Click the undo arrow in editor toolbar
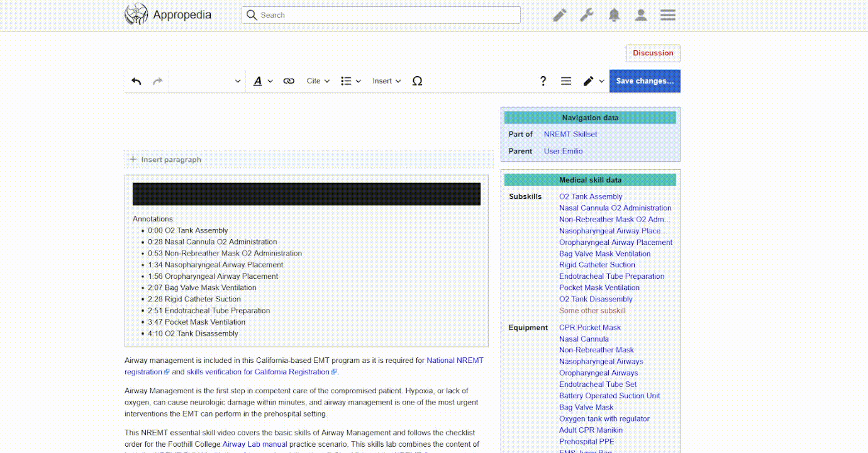Image resolution: width=868 pixels, height=453 pixels. [136, 81]
